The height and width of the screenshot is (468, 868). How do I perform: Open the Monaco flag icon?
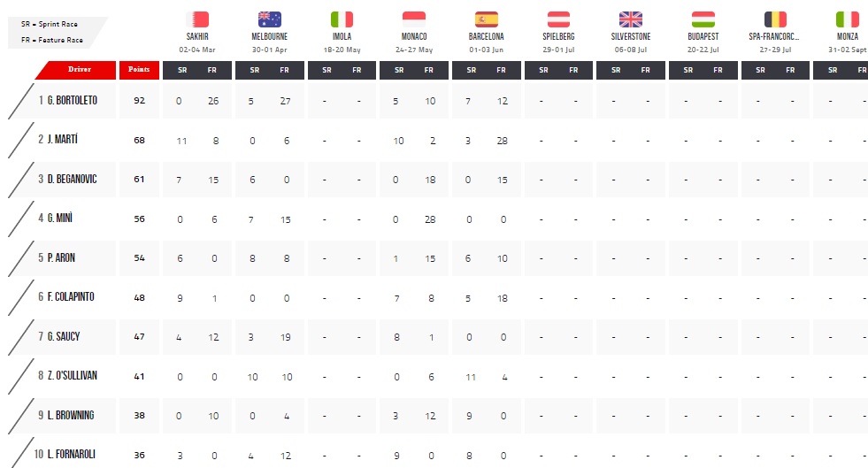coord(414,19)
